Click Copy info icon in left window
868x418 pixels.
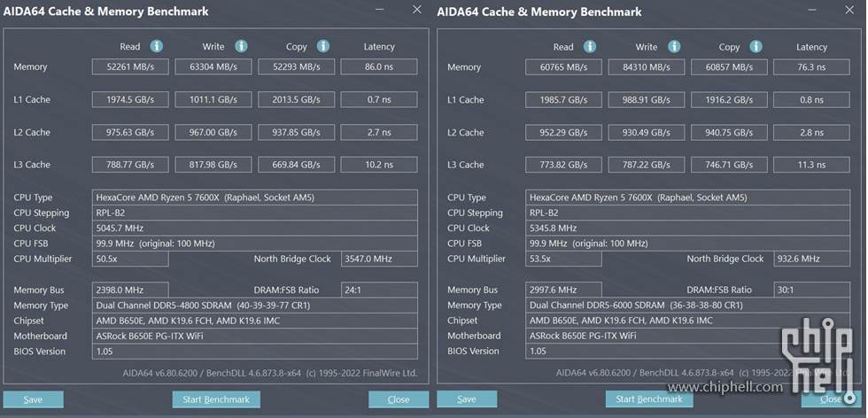click(x=323, y=47)
